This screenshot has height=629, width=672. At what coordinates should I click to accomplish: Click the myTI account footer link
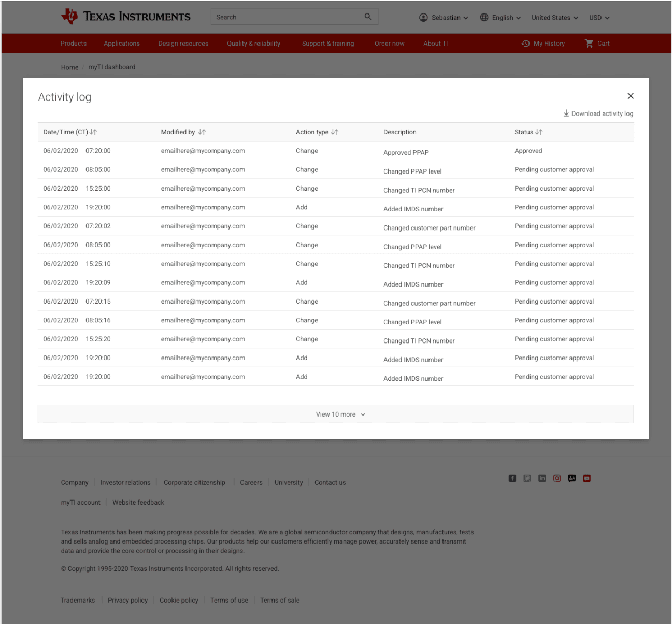coord(81,502)
